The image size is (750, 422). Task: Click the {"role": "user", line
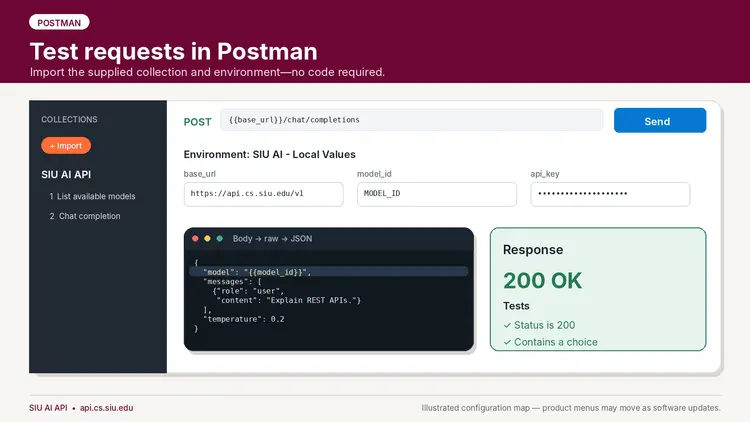248,291
